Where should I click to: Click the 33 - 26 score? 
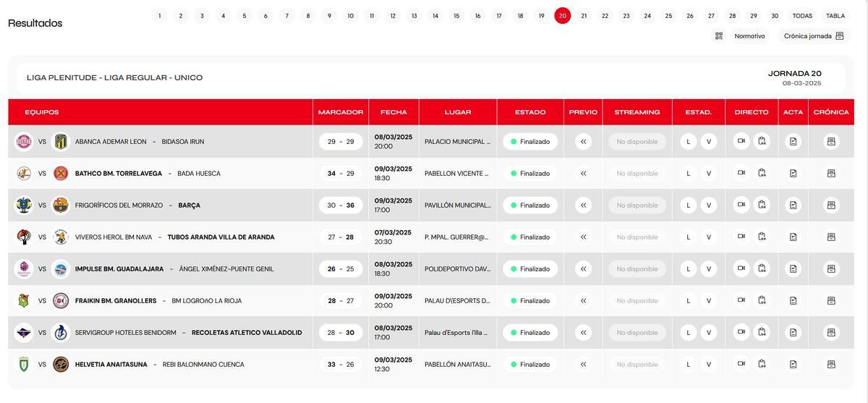[341, 365]
